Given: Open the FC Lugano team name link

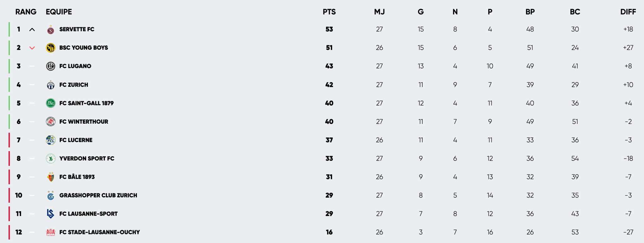Looking at the screenshot, I should tap(75, 66).
